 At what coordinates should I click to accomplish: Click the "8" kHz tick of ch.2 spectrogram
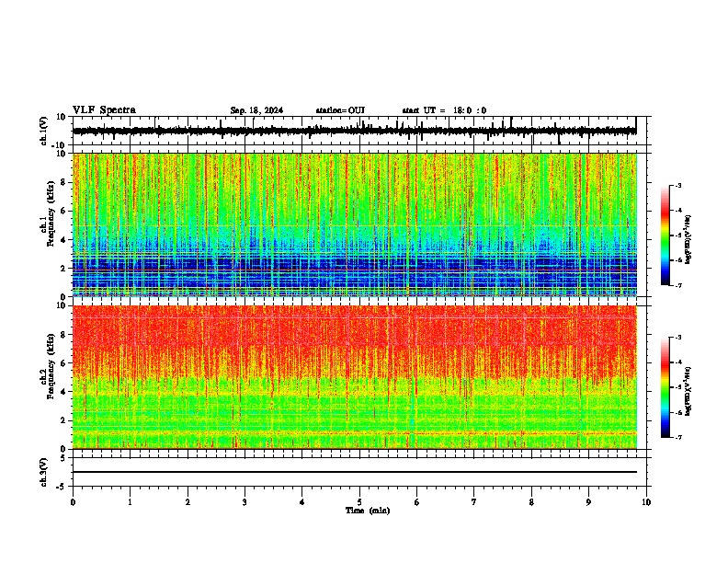pyautogui.click(x=64, y=335)
